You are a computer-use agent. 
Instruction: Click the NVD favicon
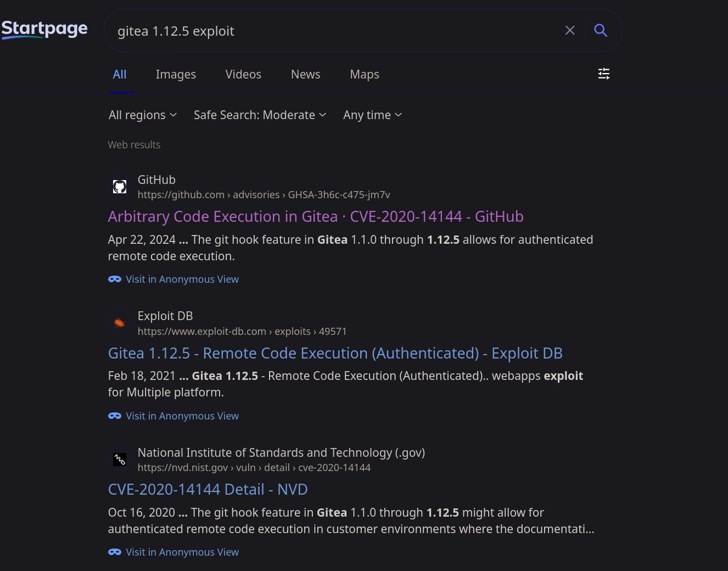point(120,460)
